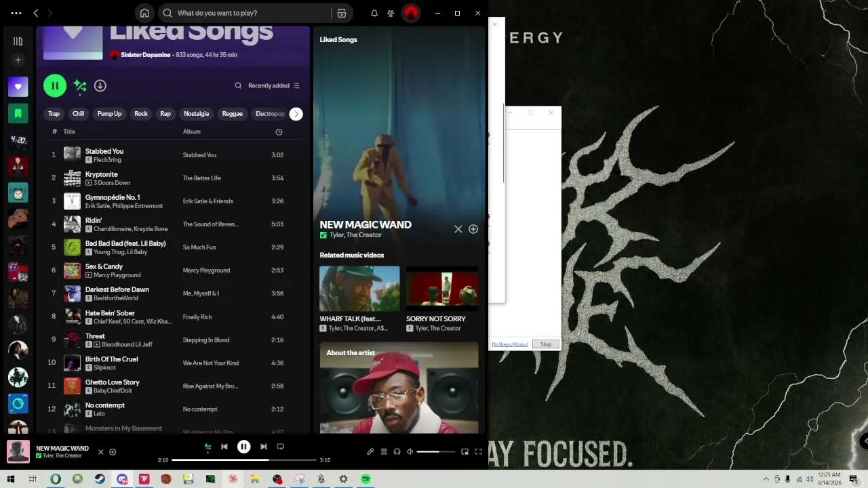Seek within the song progress bar
The width and height of the screenshot is (868, 488).
pyautogui.click(x=244, y=460)
